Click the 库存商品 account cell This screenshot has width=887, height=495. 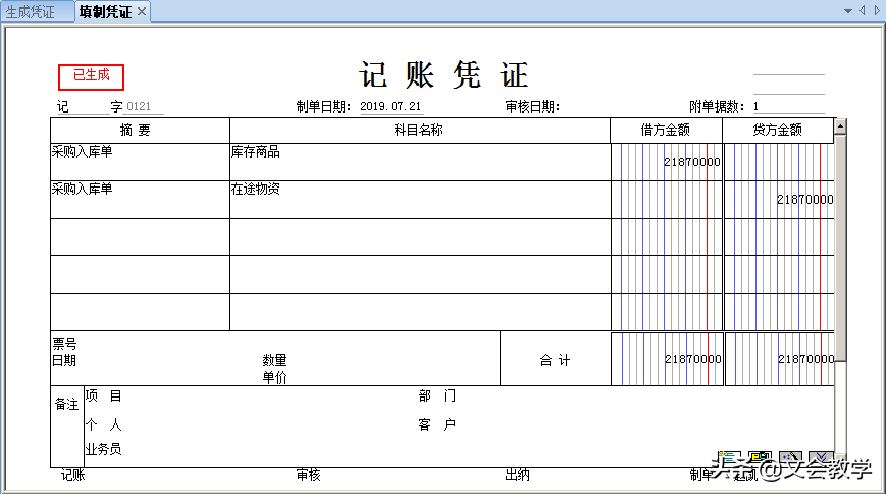pyautogui.click(x=420, y=162)
